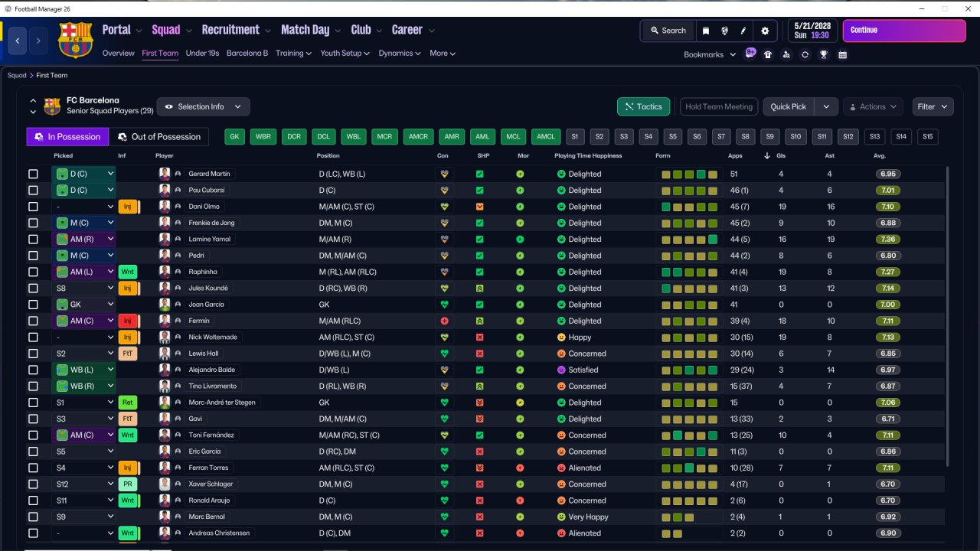This screenshot has height=551, width=980.
Task: Select Frenkie de Jong's row checkbox
Action: tap(33, 223)
